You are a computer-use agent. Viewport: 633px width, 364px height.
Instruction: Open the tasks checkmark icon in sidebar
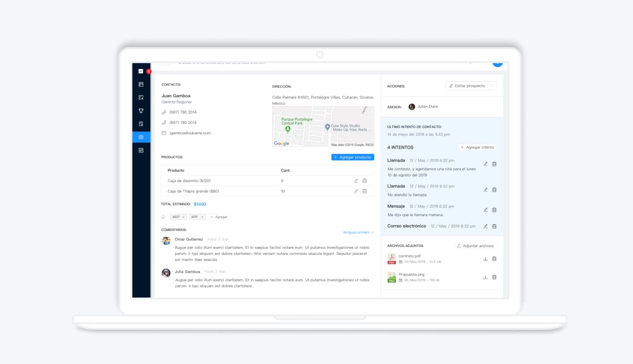tap(141, 71)
